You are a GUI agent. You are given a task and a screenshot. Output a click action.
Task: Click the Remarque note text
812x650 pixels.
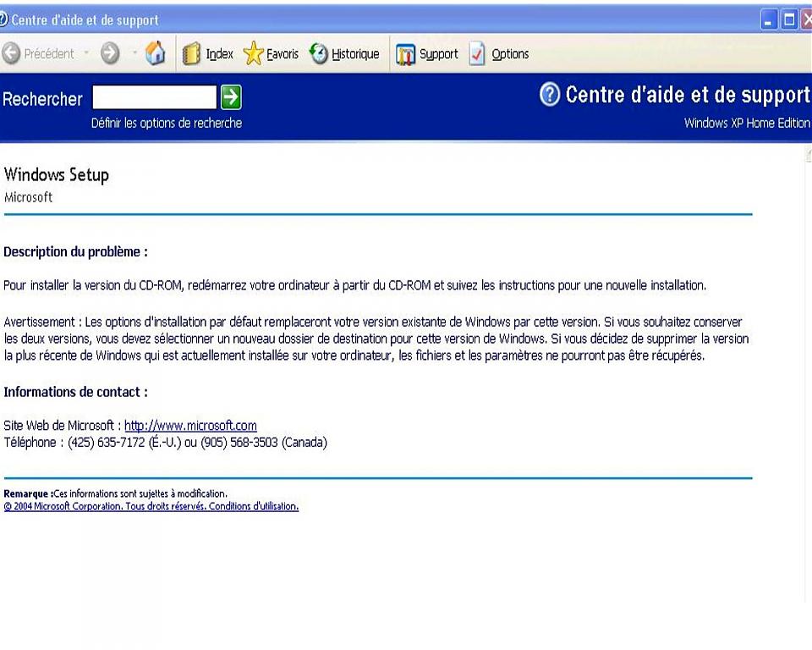tap(116, 493)
